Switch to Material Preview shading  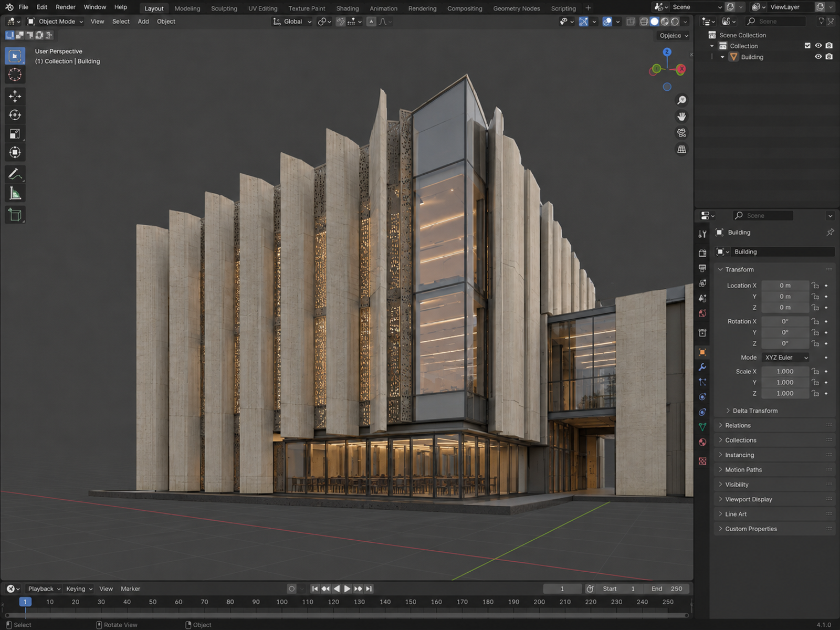click(x=665, y=22)
